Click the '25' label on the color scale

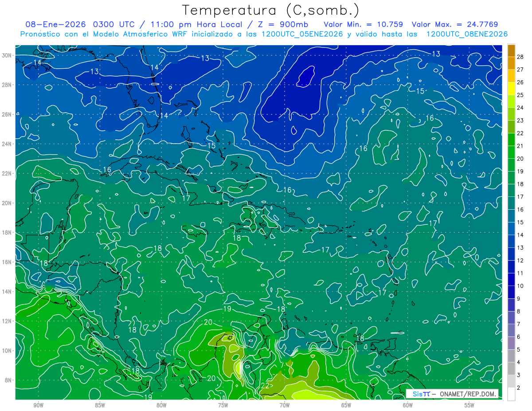(x=520, y=95)
